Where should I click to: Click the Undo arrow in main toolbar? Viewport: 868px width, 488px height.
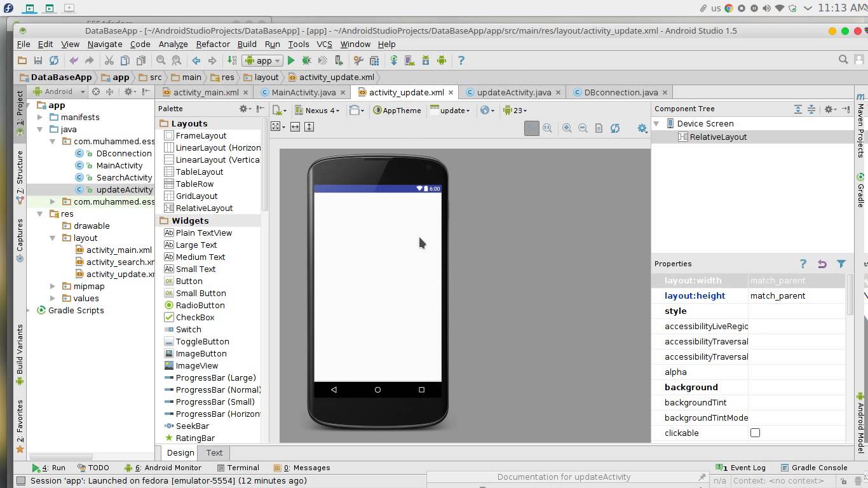coord(74,60)
